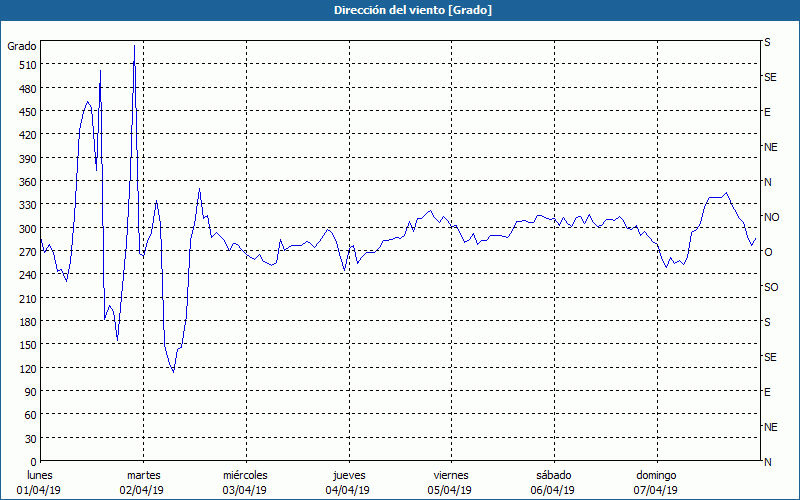
Task: Select the date 07/04/19
Action: click(656, 491)
